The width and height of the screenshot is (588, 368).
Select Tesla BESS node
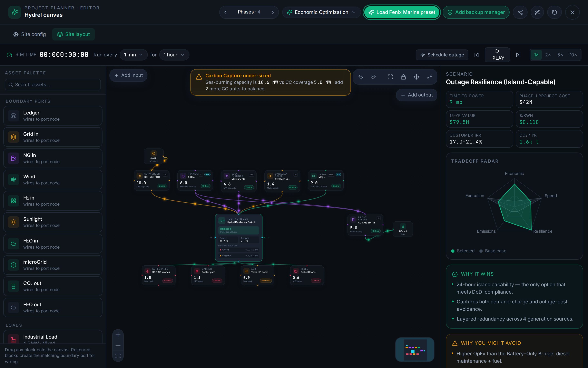point(326,180)
